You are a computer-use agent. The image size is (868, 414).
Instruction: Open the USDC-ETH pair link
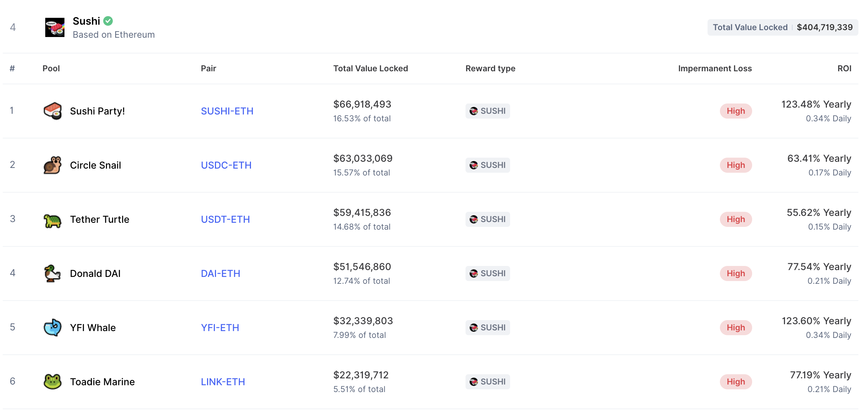click(x=226, y=165)
